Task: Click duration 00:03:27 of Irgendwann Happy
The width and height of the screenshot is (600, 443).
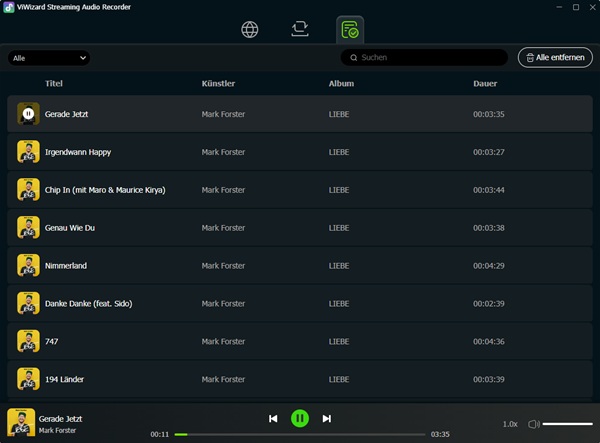Action: (x=489, y=152)
